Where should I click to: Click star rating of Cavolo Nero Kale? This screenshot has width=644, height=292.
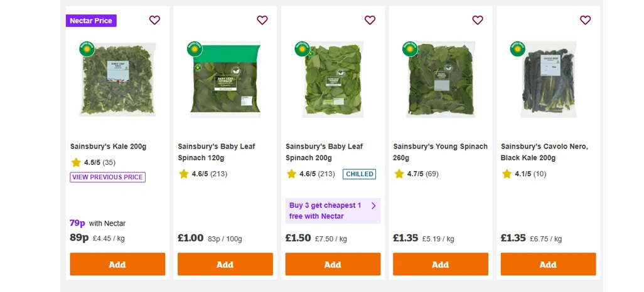pyautogui.click(x=507, y=174)
